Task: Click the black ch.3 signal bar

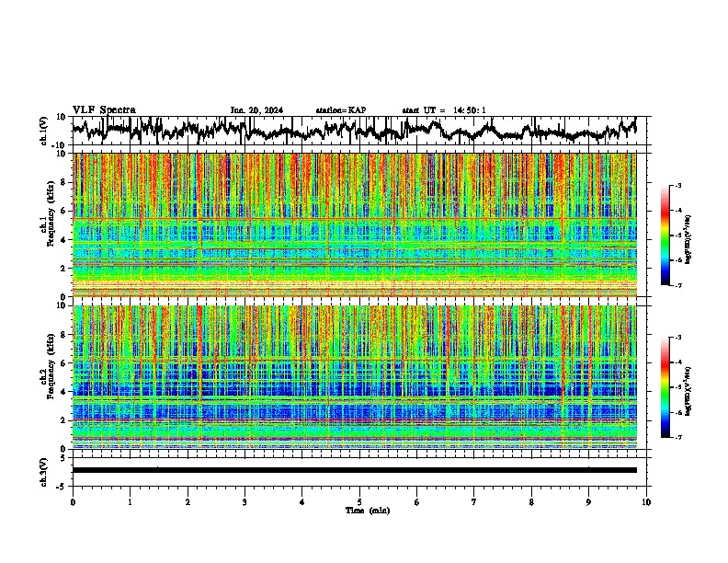Action: [x=354, y=470]
